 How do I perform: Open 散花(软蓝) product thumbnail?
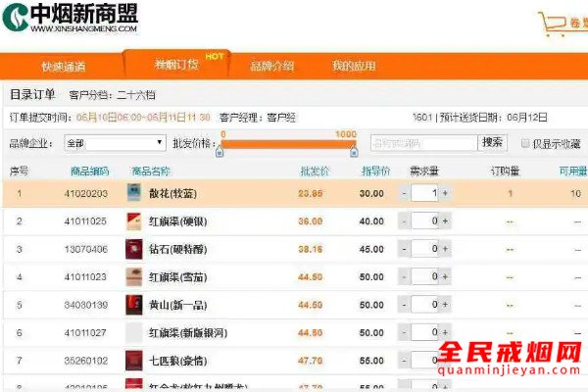[134, 193]
